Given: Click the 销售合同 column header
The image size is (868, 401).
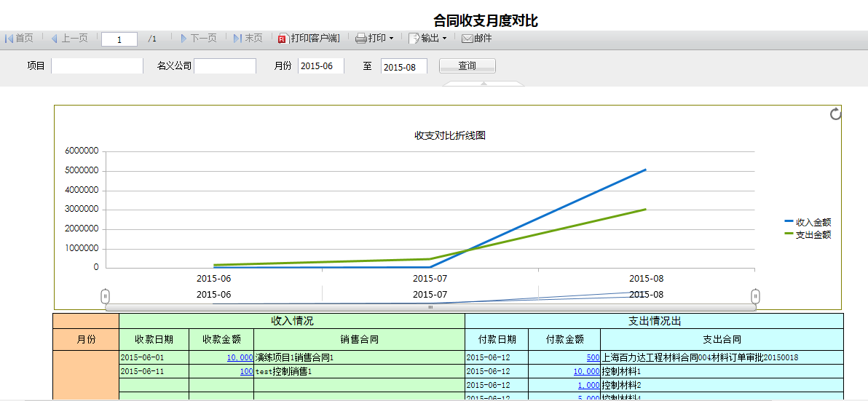Looking at the screenshot, I should [359, 340].
